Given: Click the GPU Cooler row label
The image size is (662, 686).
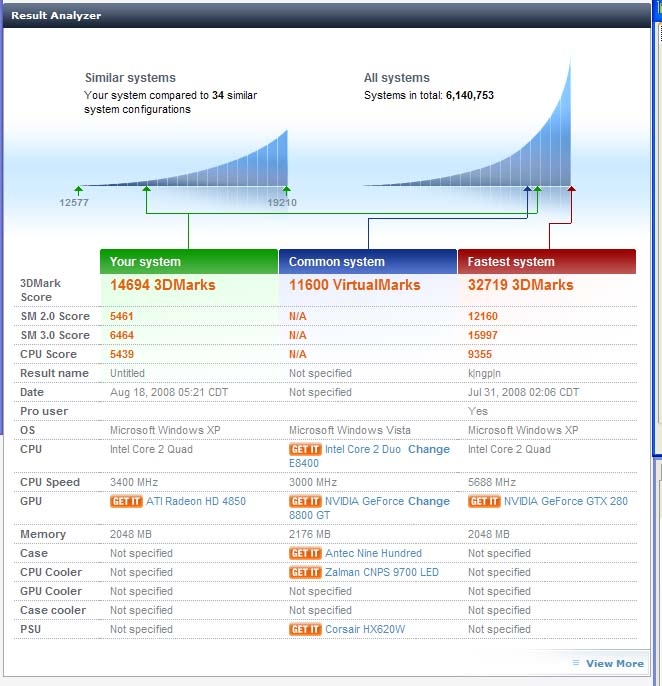Looking at the screenshot, I should [51, 591].
